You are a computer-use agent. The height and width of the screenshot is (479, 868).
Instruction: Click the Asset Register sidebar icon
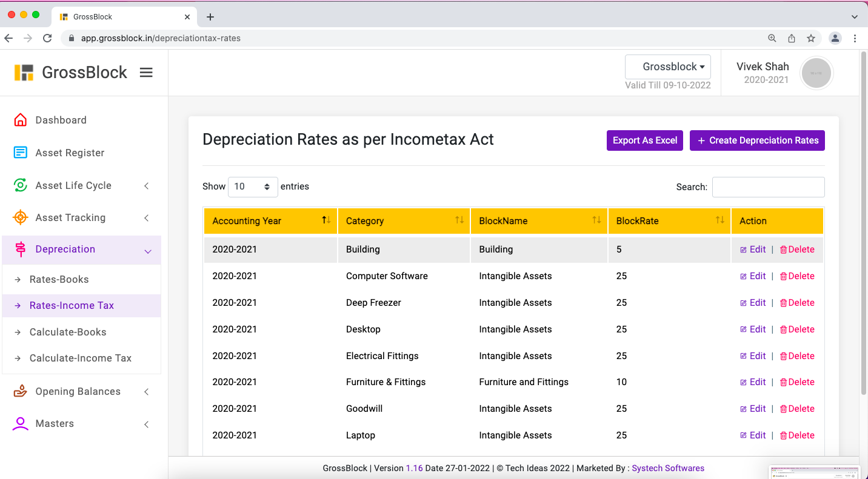pos(21,153)
